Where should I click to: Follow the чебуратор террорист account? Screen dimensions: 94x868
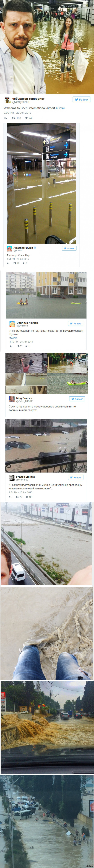(x=81, y=99)
